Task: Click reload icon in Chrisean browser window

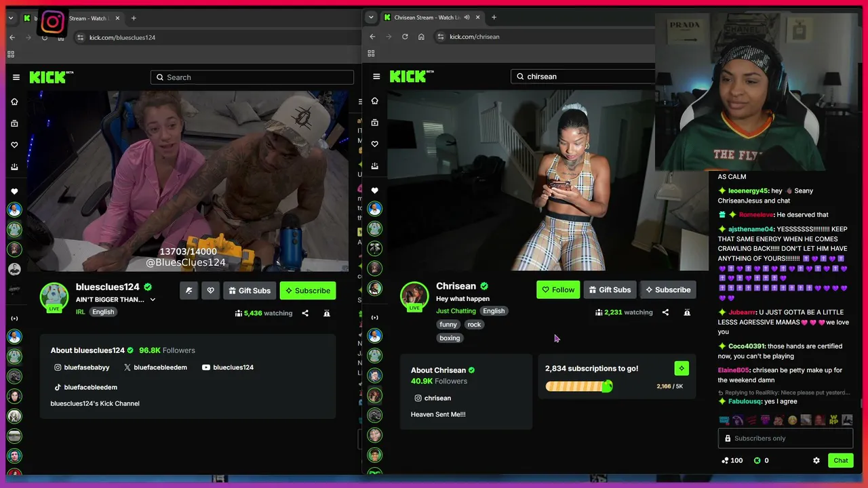Action: (x=405, y=37)
